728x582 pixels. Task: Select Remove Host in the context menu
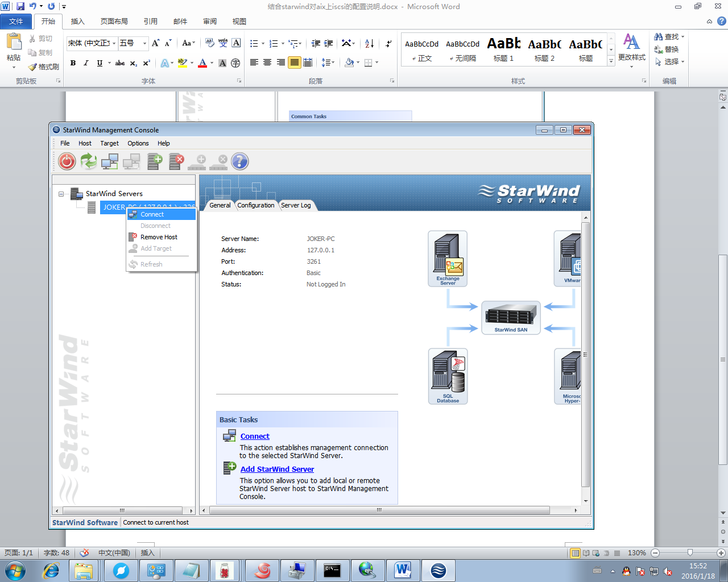coord(162,237)
